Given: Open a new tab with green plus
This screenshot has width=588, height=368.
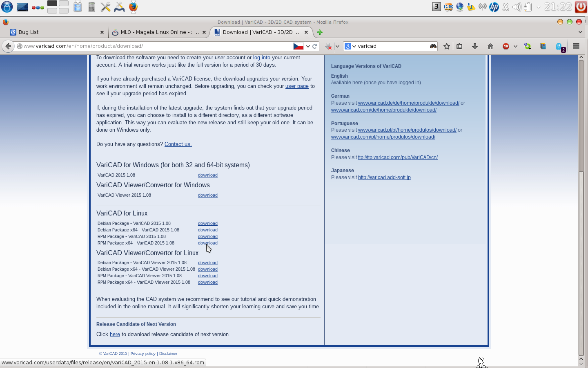Looking at the screenshot, I should (320, 32).
